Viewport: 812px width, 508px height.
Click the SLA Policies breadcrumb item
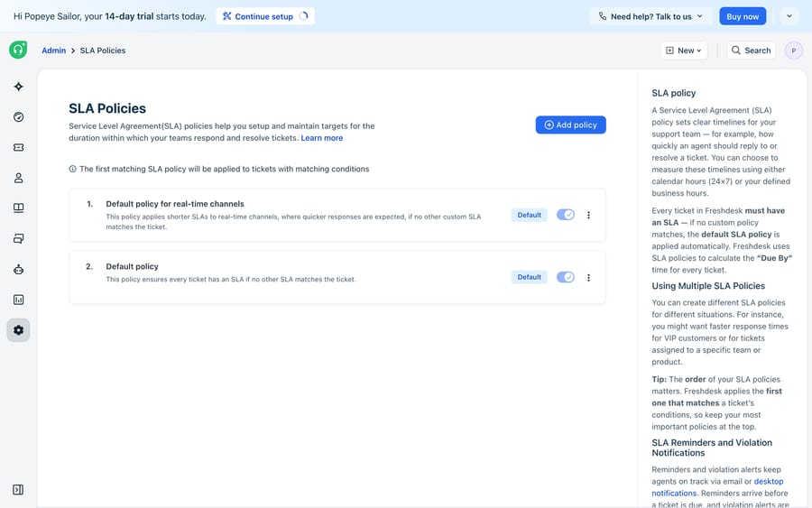pyautogui.click(x=103, y=51)
